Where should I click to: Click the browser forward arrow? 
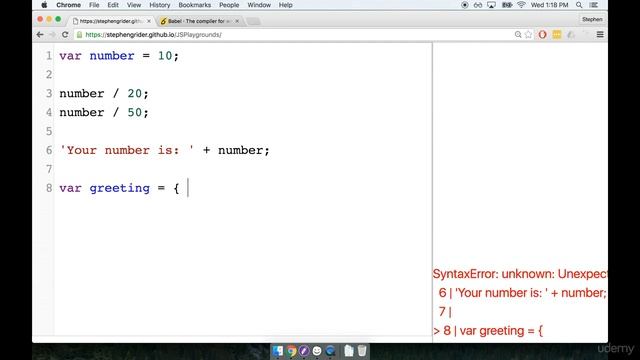click(x=52, y=35)
